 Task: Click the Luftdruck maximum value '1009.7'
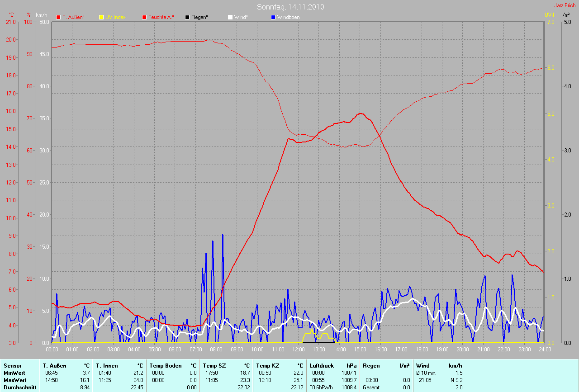pos(349,380)
